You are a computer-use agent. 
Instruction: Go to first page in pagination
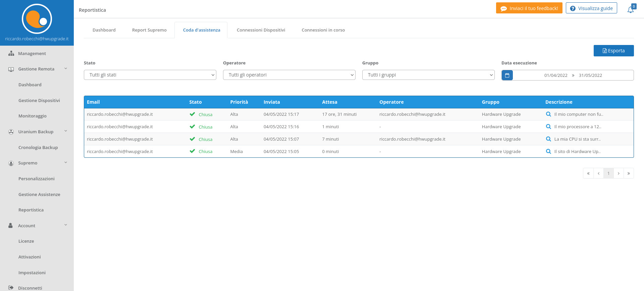(x=588, y=173)
